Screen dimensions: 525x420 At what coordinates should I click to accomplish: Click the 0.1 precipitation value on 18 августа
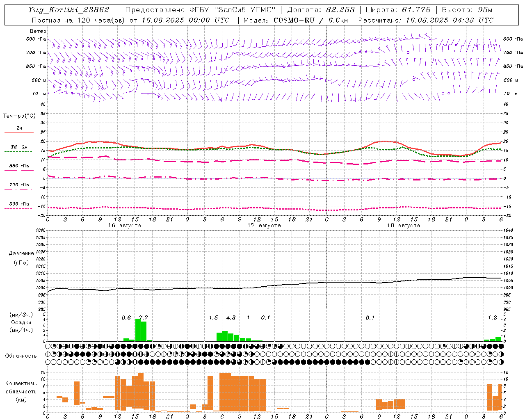click(x=370, y=317)
